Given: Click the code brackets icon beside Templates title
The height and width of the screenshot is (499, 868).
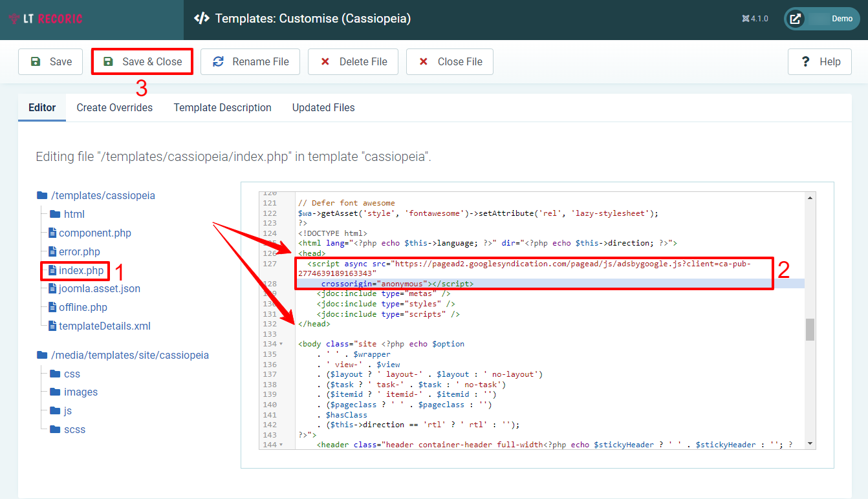Looking at the screenshot, I should point(202,19).
